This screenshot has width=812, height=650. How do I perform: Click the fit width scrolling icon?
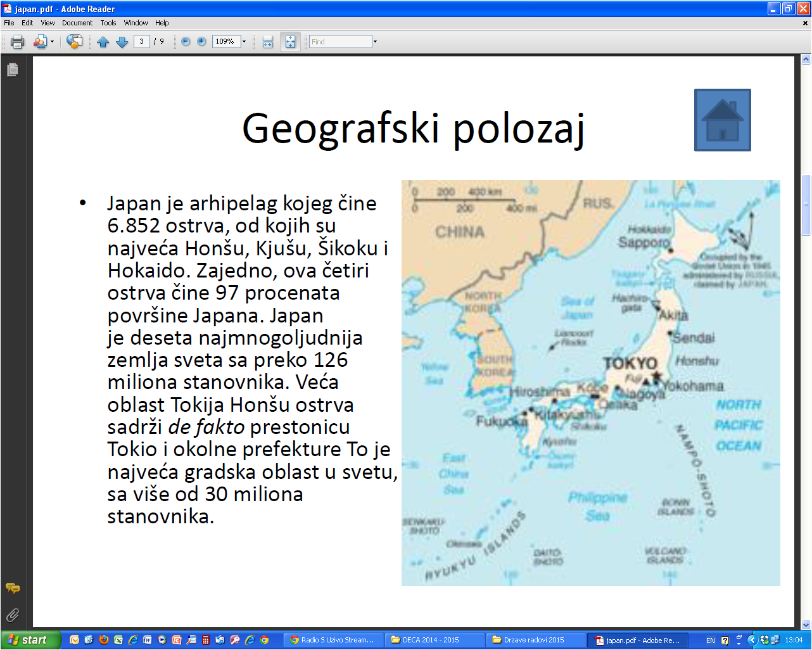click(x=267, y=42)
